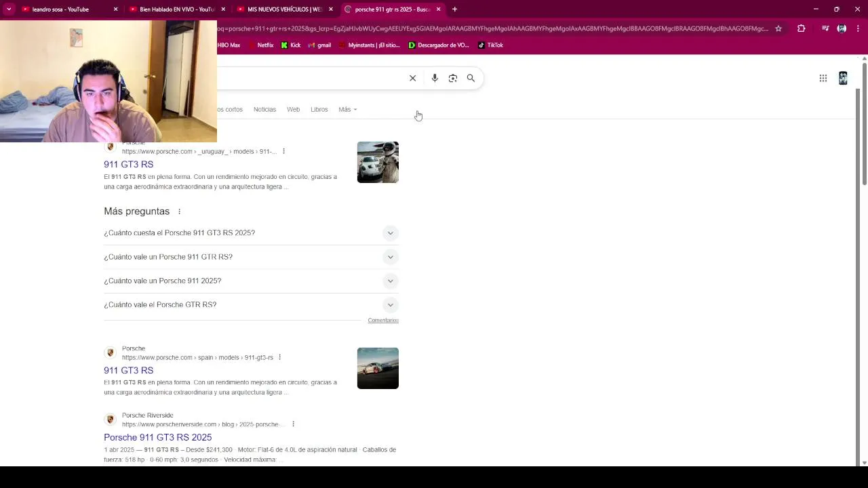Viewport: 868px width, 488px height.
Task: Open the Stig thumbnail of first result
Action: point(378,162)
